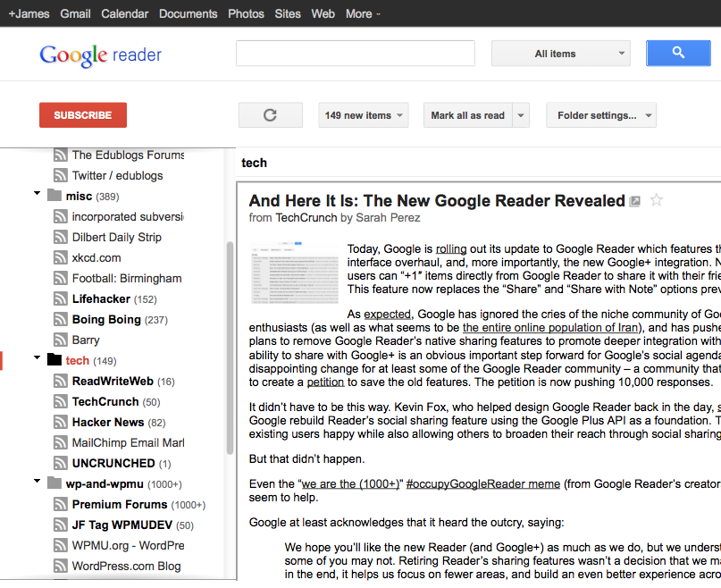Open the article's external link icon

635,201
